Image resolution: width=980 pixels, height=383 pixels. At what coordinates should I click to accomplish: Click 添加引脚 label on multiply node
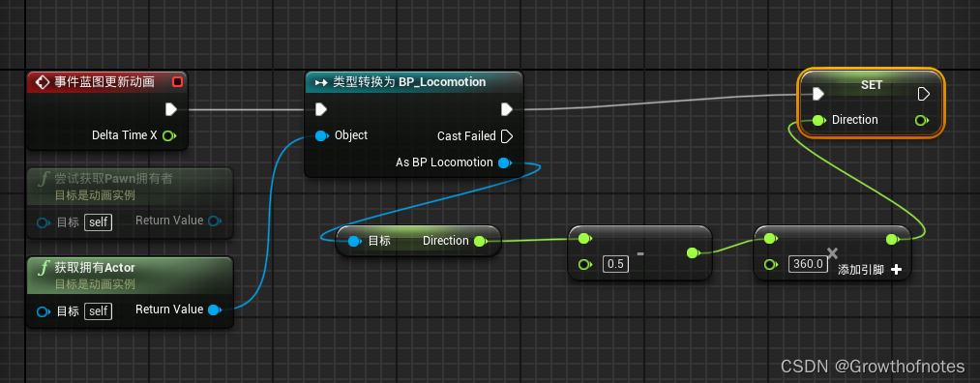(861, 270)
